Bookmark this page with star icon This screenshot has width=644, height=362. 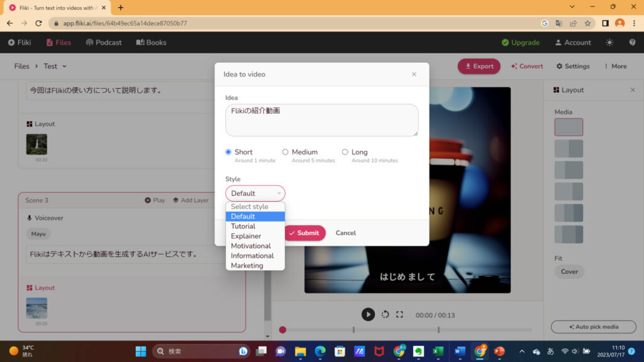[588, 23]
